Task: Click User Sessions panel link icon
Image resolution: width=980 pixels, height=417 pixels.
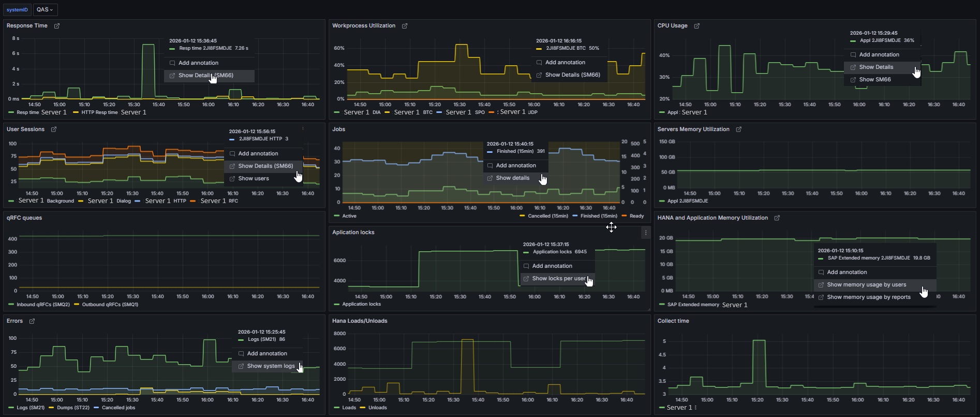Action: pos(54,130)
